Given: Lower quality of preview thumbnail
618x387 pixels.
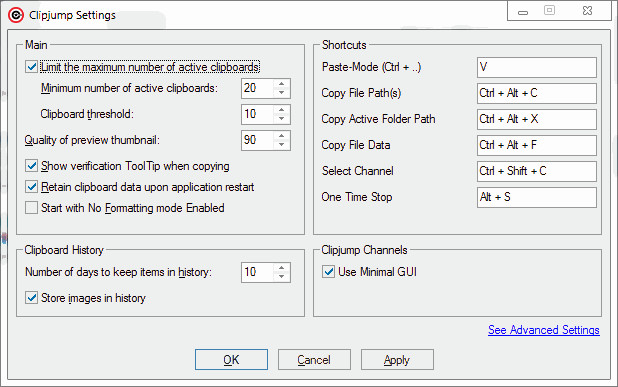Looking at the screenshot, I should (281, 145).
